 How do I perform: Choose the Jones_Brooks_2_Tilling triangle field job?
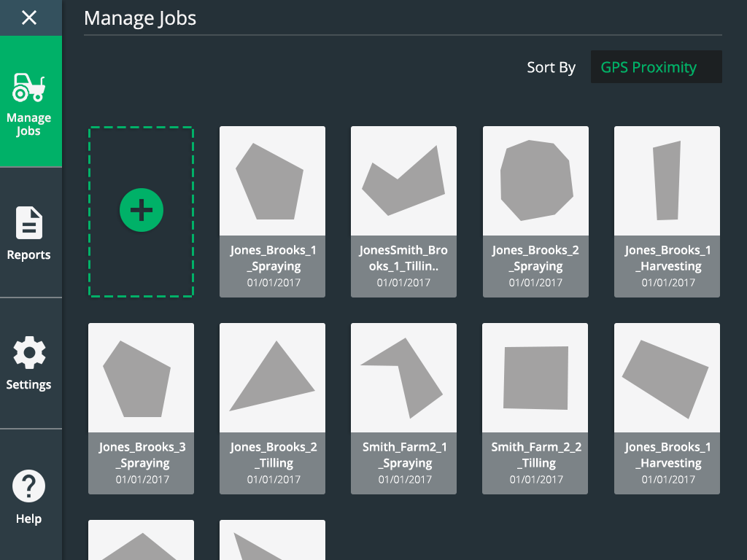pyautogui.click(x=273, y=408)
